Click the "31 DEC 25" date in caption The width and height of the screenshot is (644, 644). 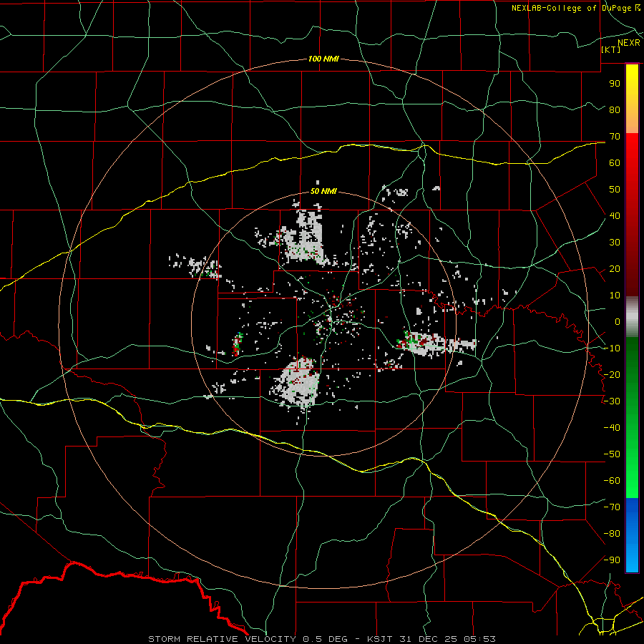427,639
